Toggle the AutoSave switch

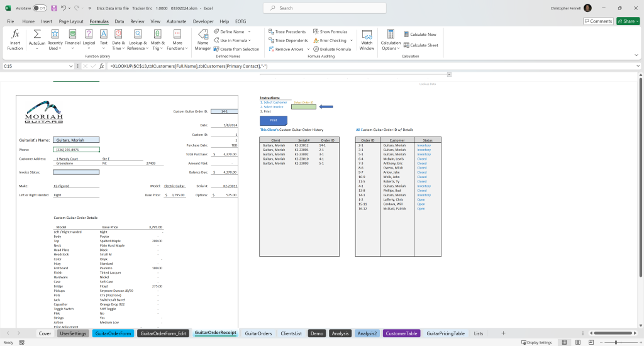[x=40, y=8]
